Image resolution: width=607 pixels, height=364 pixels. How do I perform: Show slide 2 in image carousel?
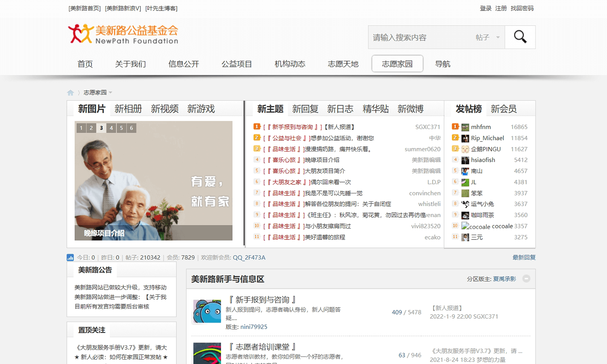[91, 128]
